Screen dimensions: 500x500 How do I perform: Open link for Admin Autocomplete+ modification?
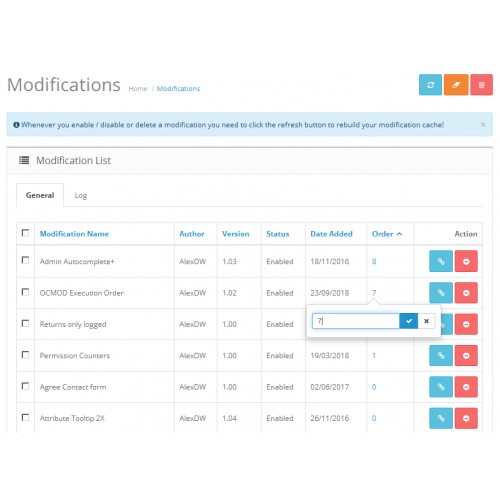441,261
